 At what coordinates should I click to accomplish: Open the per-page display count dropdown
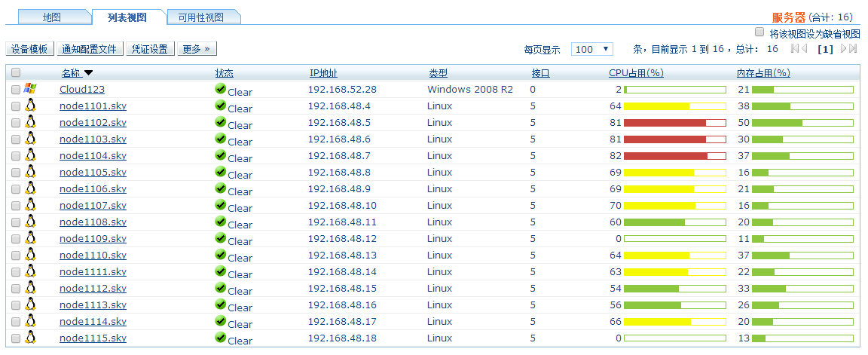(591, 49)
